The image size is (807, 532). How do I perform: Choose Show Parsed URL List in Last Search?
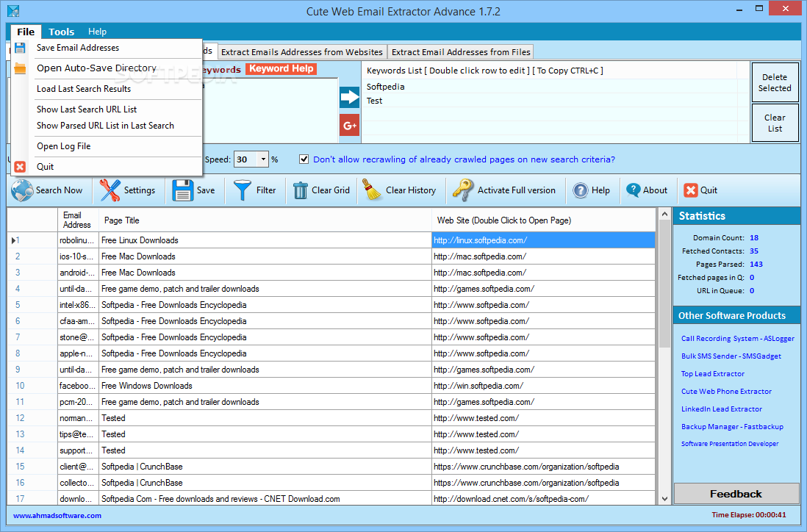106,126
